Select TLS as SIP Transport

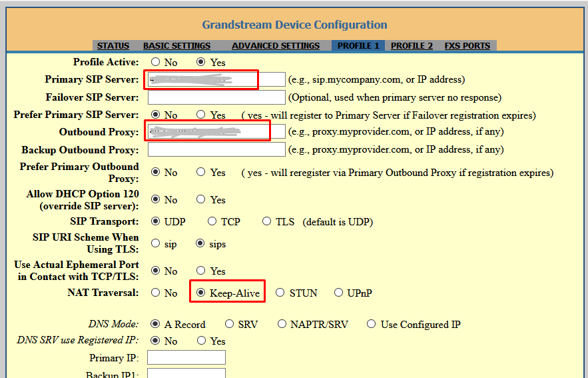click(267, 221)
